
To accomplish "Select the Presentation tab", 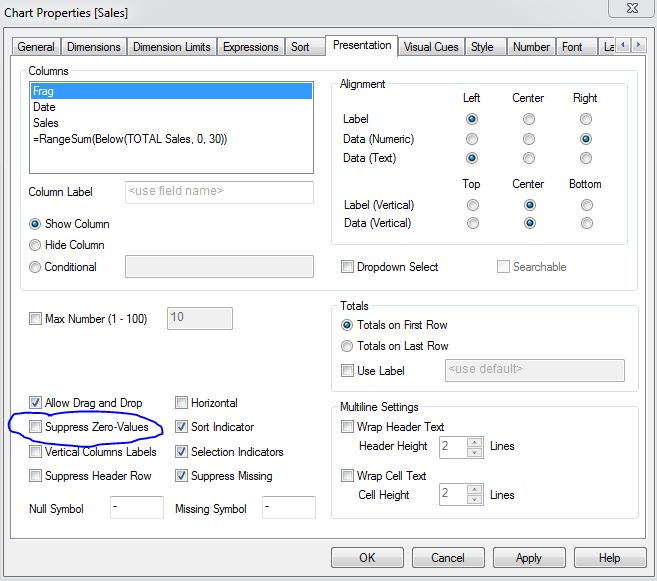I will [362, 45].
